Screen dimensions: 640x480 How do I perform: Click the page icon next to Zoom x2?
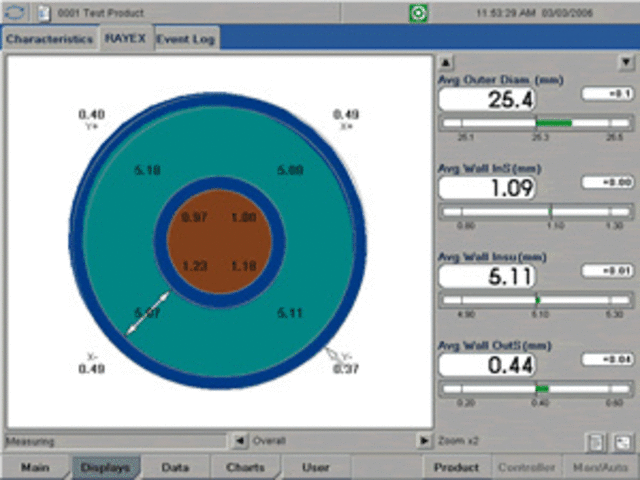point(594,441)
